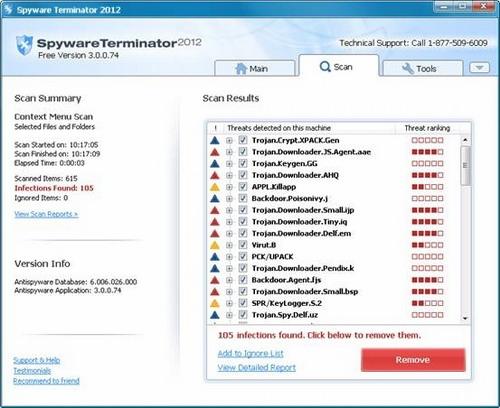Open View Detailed Report link
This screenshot has width=500, height=408.
click(x=257, y=367)
